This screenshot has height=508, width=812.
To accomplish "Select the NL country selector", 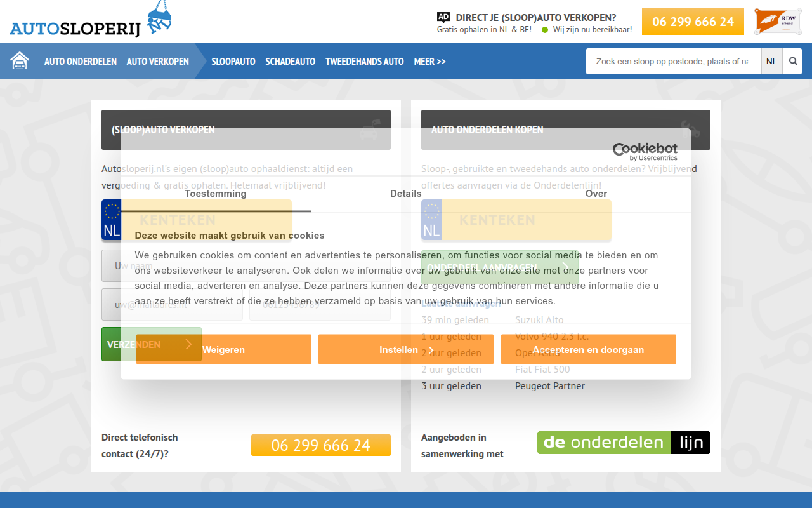I will tap(771, 62).
